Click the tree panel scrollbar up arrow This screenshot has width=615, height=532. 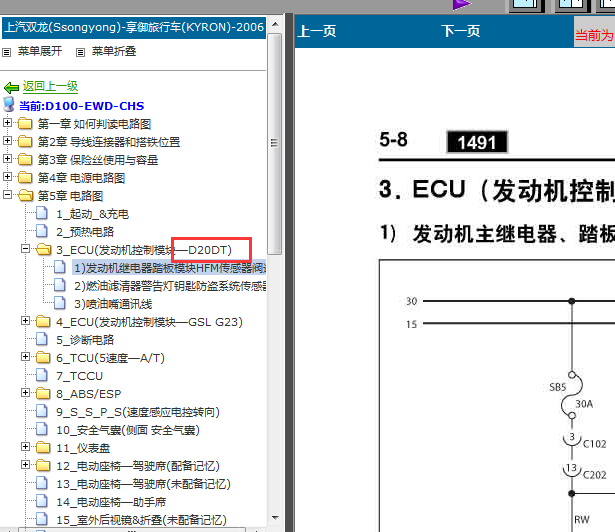(x=275, y=24)
